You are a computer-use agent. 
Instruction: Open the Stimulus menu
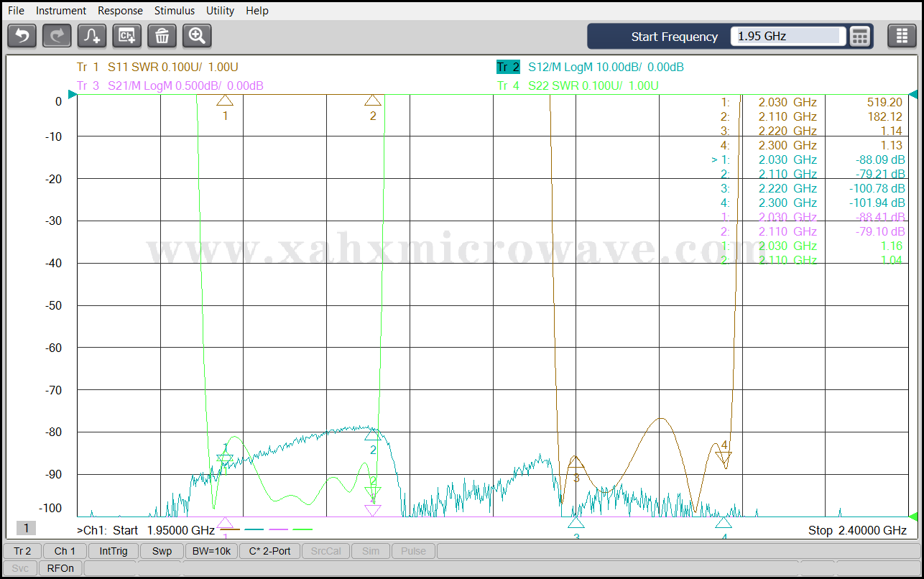point(174,11)
